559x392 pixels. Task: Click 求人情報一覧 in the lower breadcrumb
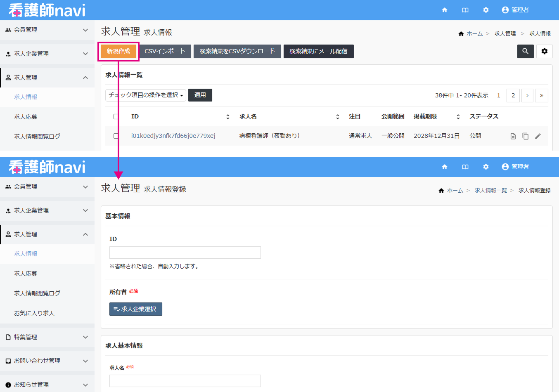(491, 191)
